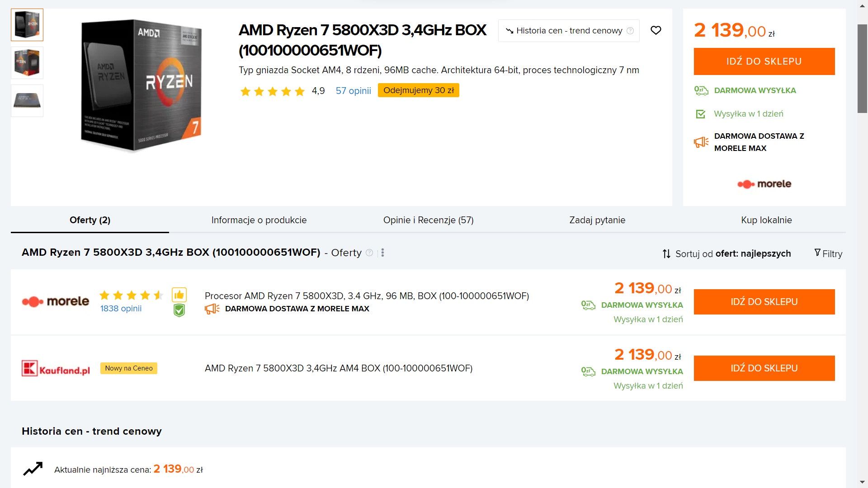Click the delivery checkmark icon in price panel
Image resolution: width=868 pixels, height=488 pixels.
point(700,114)
